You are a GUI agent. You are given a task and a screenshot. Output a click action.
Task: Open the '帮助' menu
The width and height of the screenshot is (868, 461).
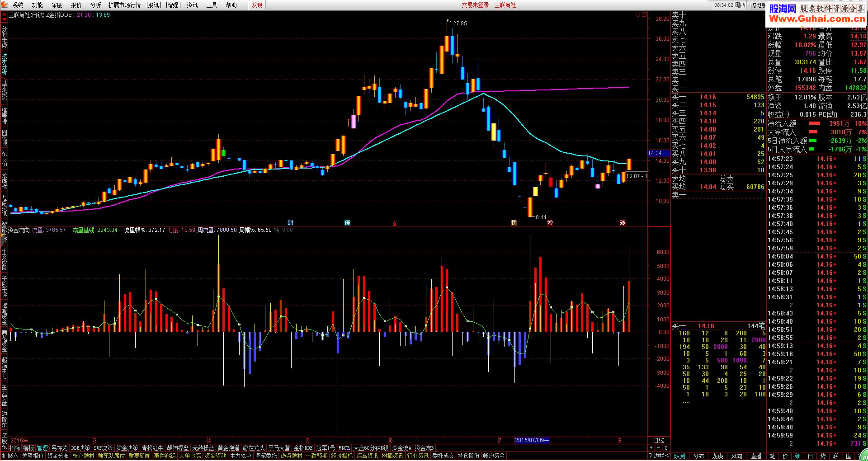[x=231, y=5]
